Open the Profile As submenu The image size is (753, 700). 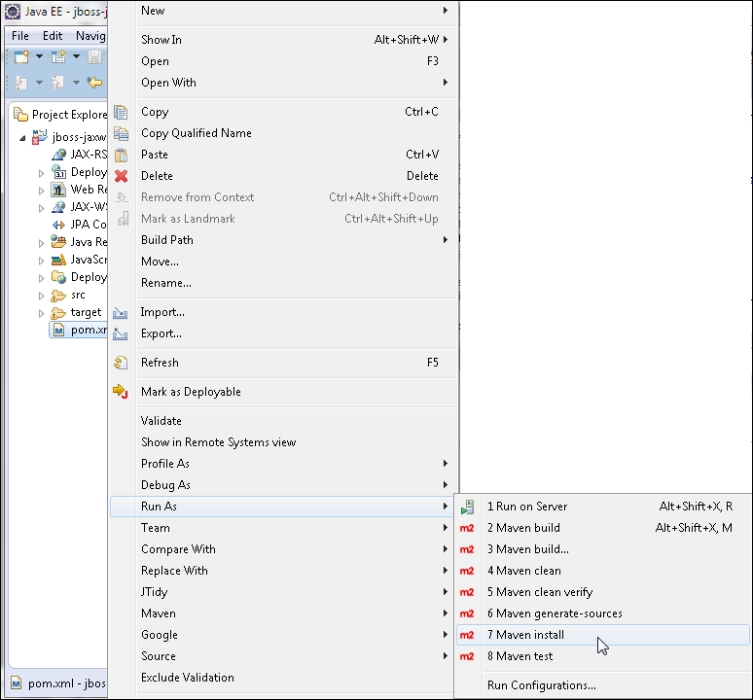[x=282, y=464]
